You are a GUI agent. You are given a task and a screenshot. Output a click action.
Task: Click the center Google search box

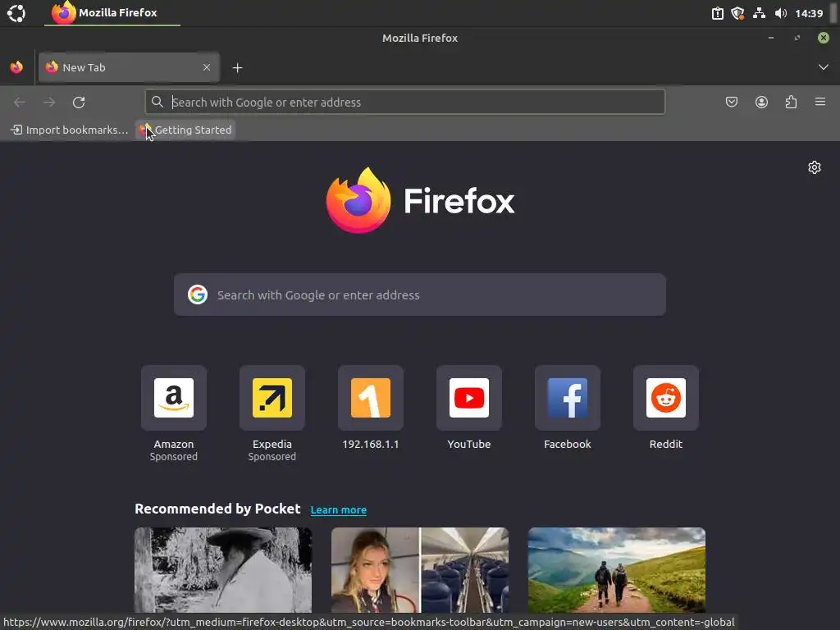pyautogui.click(x=419, y=294)
